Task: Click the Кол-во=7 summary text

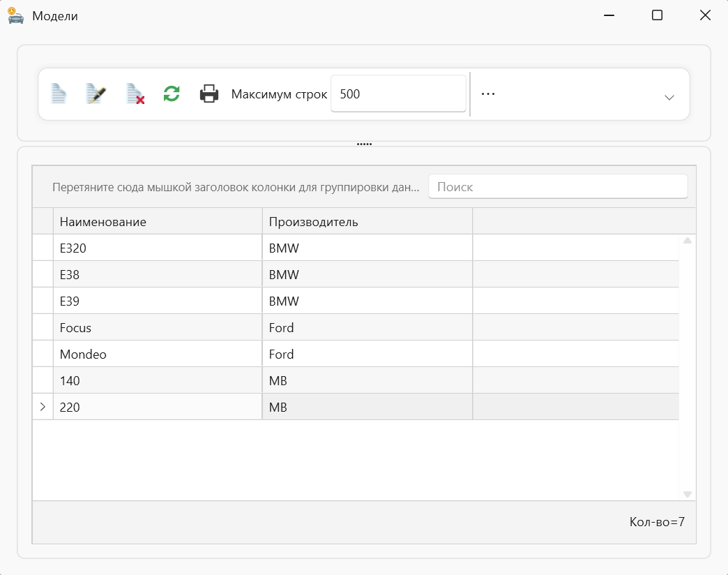Action: [x=656, y=522]
